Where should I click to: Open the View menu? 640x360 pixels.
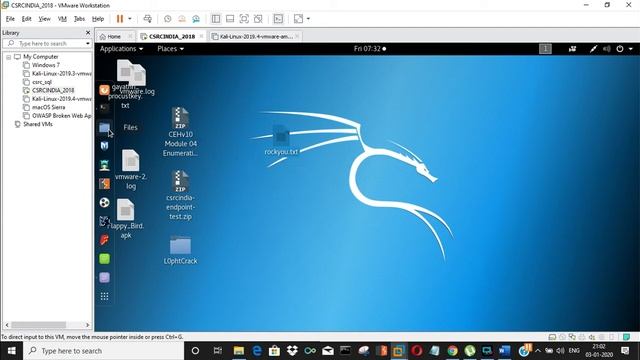point(44,19)
